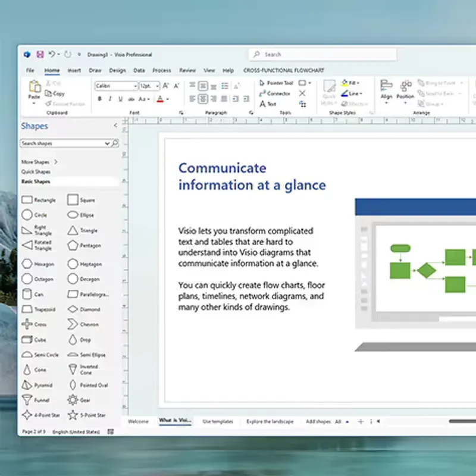Click the English (United States) language indicator
This screenshot has height=476, width=476.
(76, 432)
